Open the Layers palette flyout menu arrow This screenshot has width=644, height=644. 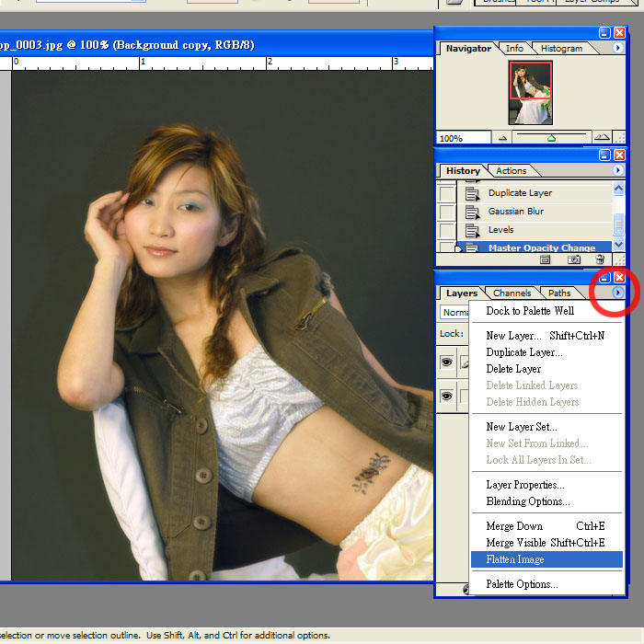tap(618, 293)
